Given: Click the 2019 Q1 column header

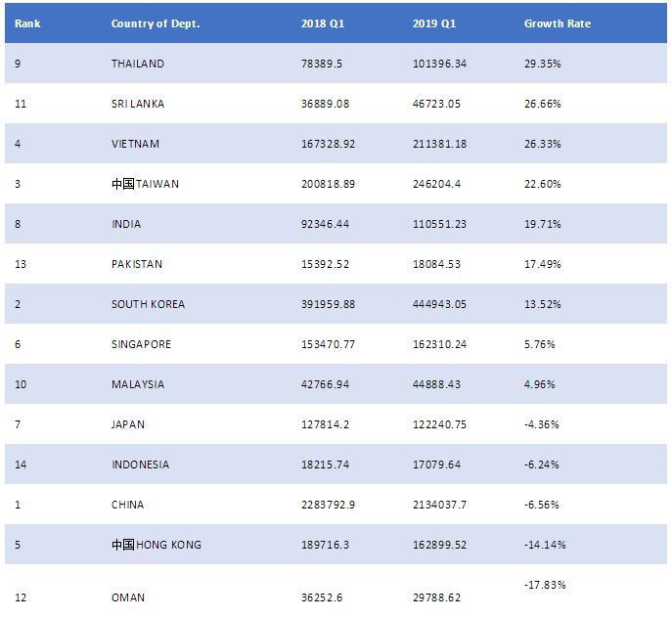Looking at the screenshot, I should (432, 23).
